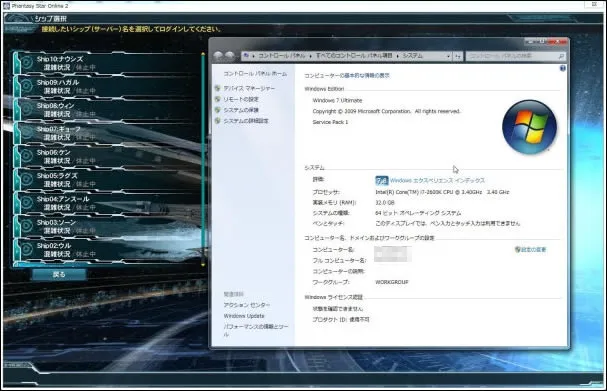Click the Service Pack 1 text

[330, 122]
